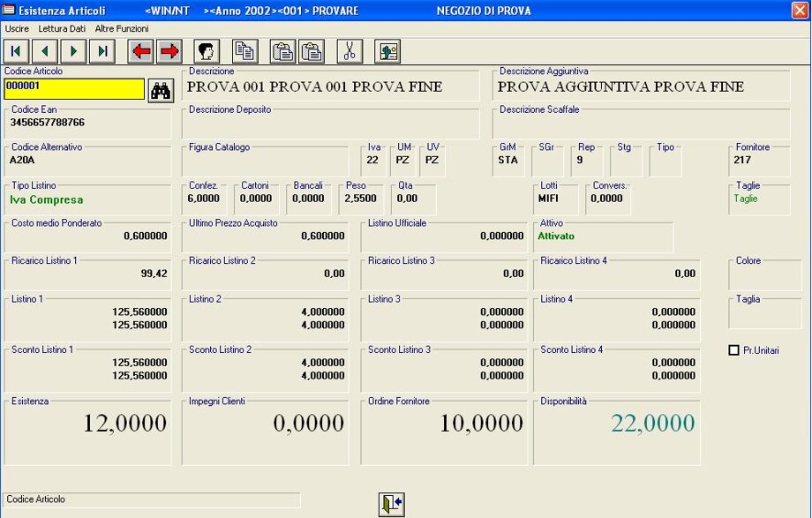Jump to the last record
The width and height of the screenshot is (812, 518).
[x=102, y=51]
